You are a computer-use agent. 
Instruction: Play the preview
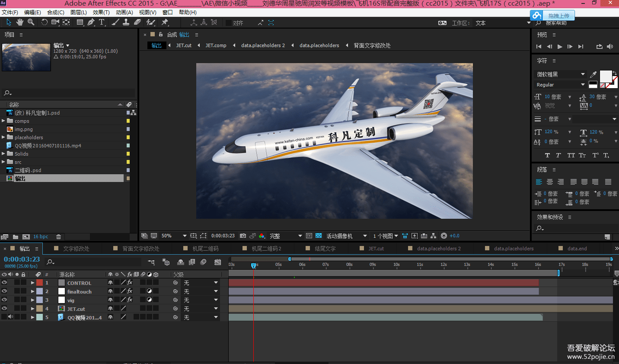[x=560, y=46]
